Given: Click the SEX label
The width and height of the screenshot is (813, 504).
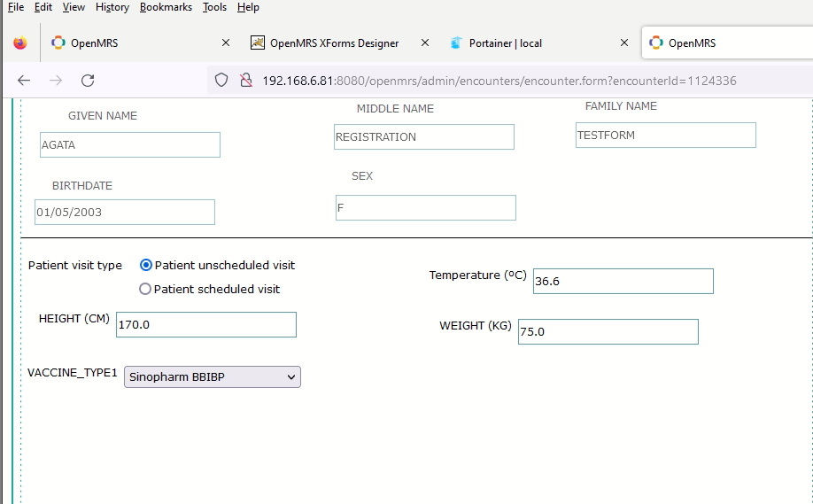Looking at the screenshot, I should tap(362, 175).
